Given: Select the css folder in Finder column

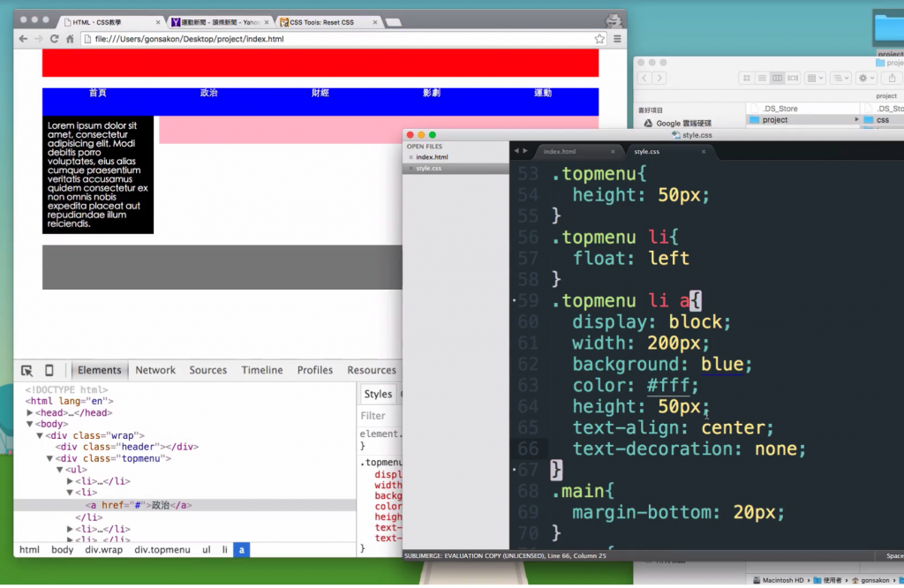Looking at the screenshot, I should point(883,120).
